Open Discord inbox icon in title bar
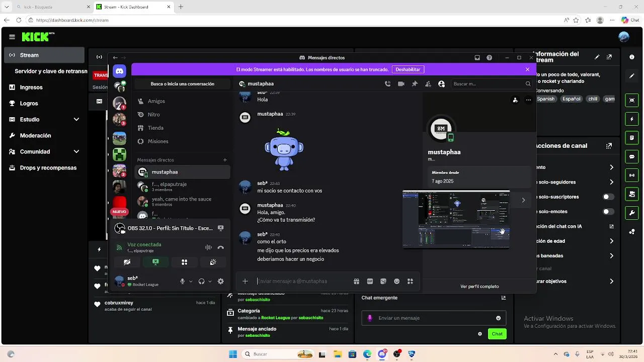This screenshot has width=644, height=362. 477,58
